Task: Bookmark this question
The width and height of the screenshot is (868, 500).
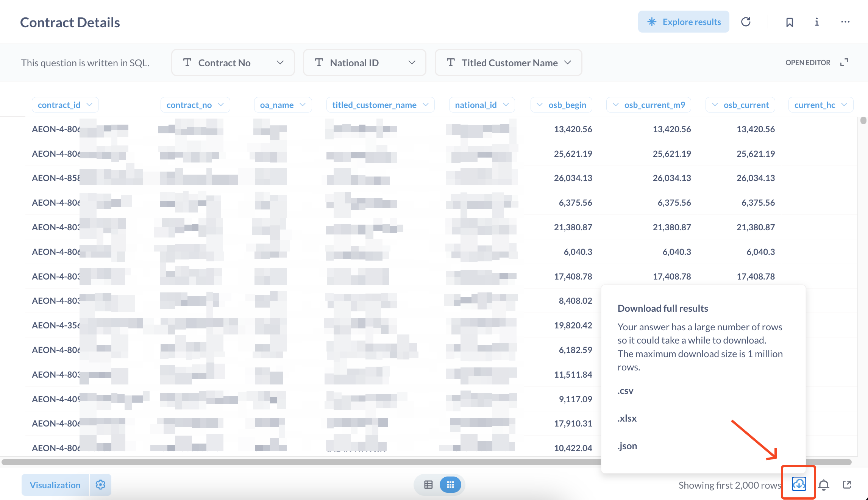Action: tap(790, 22)
